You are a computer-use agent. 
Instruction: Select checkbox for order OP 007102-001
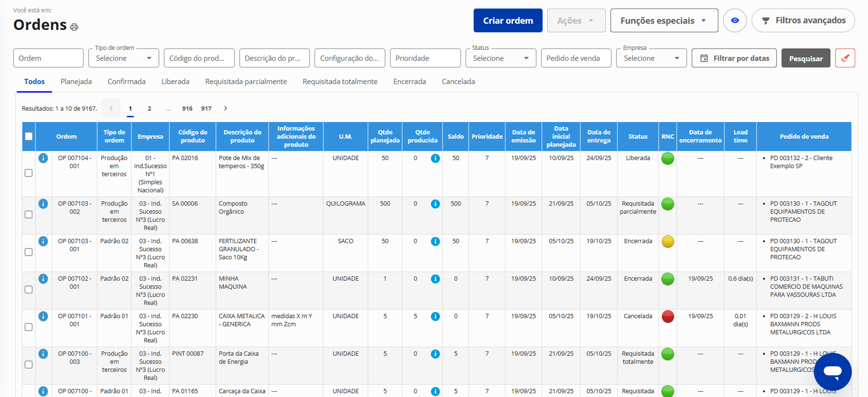click(x=29, y=290)
